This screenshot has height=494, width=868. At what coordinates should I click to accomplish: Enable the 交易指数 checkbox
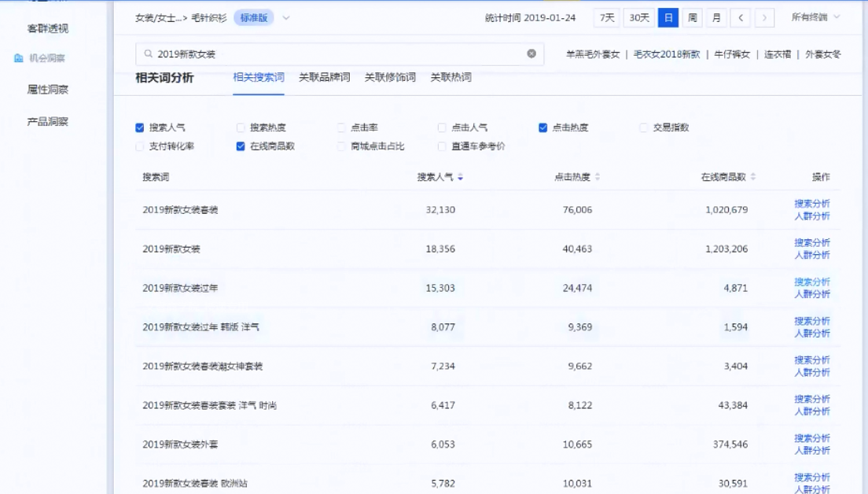coord(644,127)
